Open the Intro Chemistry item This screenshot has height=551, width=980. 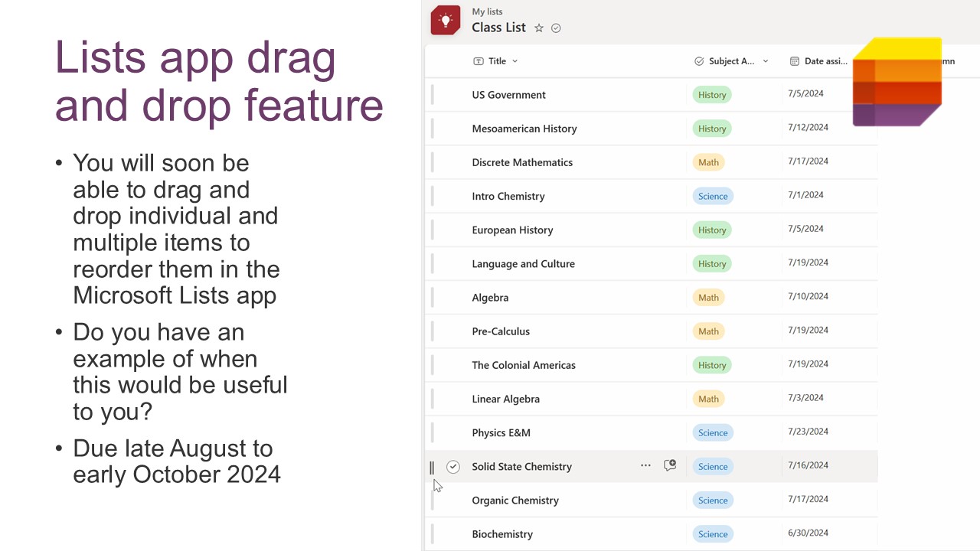tap(508, 196)
